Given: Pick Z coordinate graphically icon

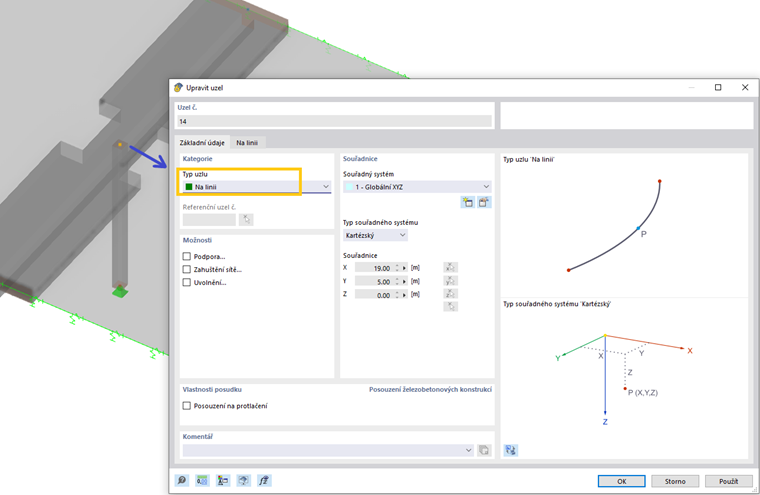Looking at the screenshot, I should click(x=450, y=294).
